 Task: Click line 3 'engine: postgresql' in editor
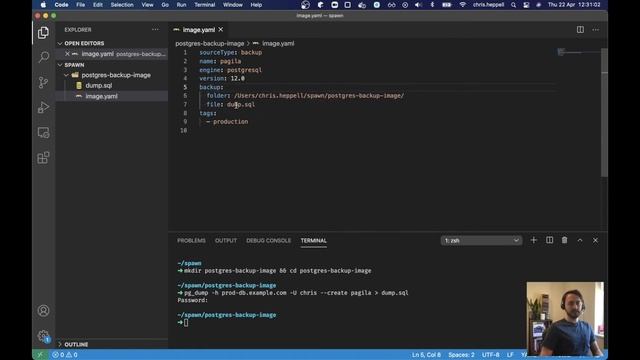tap(231, 70)
